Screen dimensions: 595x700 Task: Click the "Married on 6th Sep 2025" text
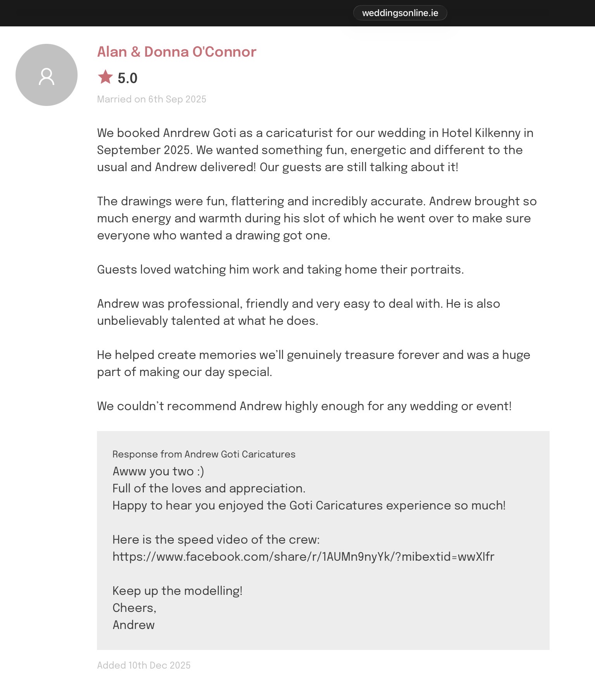click(152, 99)
